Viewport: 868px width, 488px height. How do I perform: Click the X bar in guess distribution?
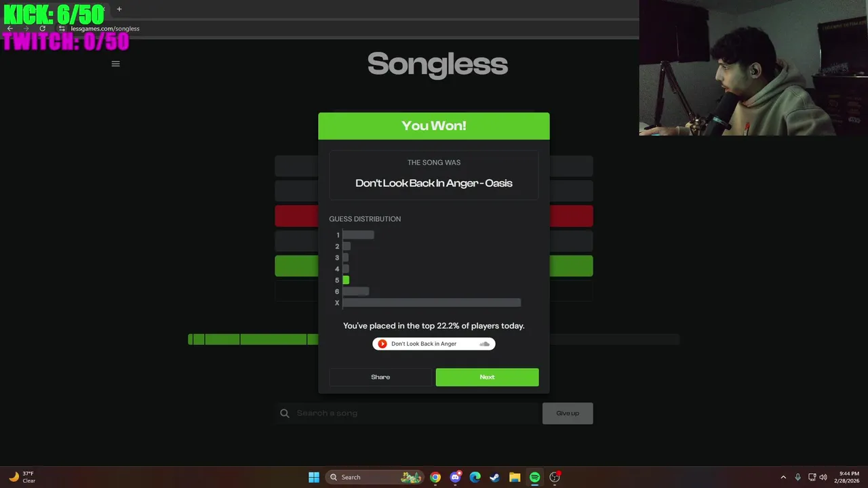(x=432, y=303)
